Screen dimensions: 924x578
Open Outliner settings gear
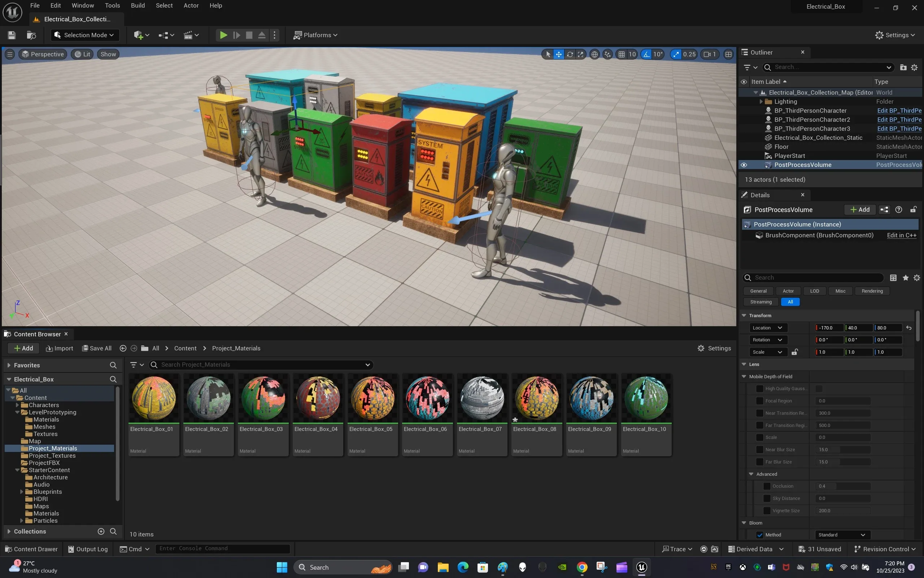(914, 67)
